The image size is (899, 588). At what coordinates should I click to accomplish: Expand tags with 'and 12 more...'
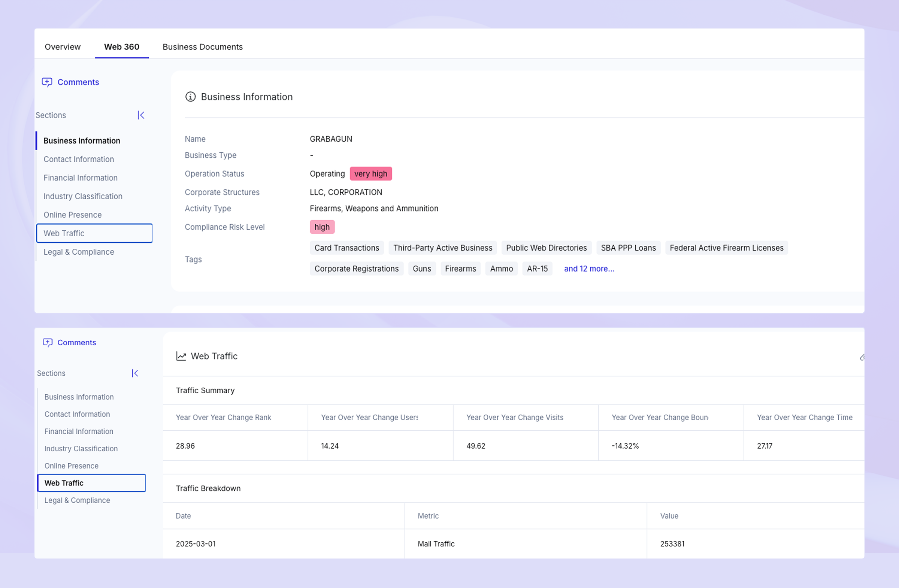pyautogui.click(x=589, y=269)
